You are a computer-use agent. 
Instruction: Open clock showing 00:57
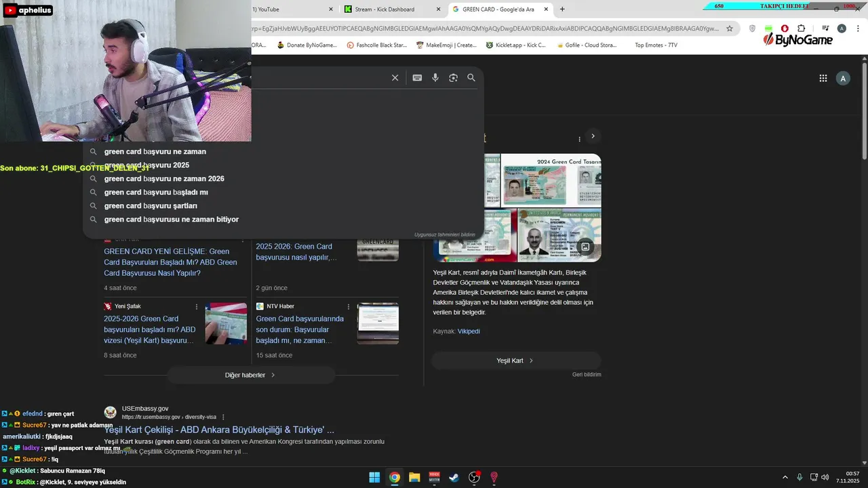point(848,477)
